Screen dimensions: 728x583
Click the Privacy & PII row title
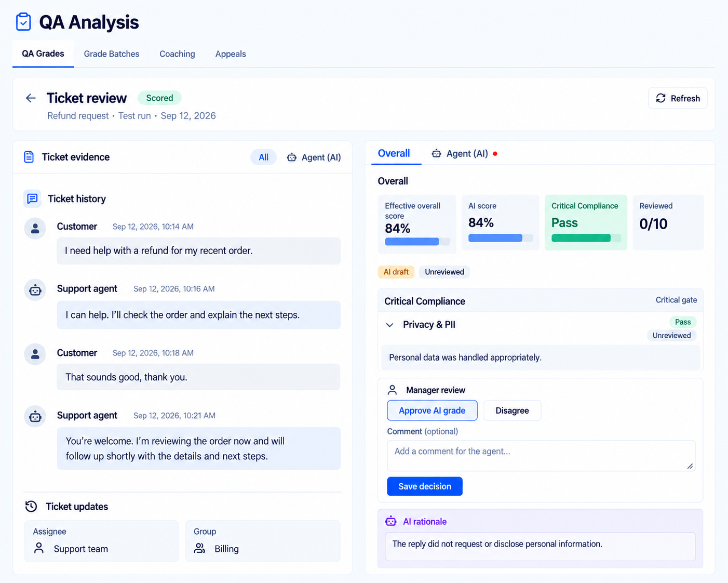click(429, 325)
